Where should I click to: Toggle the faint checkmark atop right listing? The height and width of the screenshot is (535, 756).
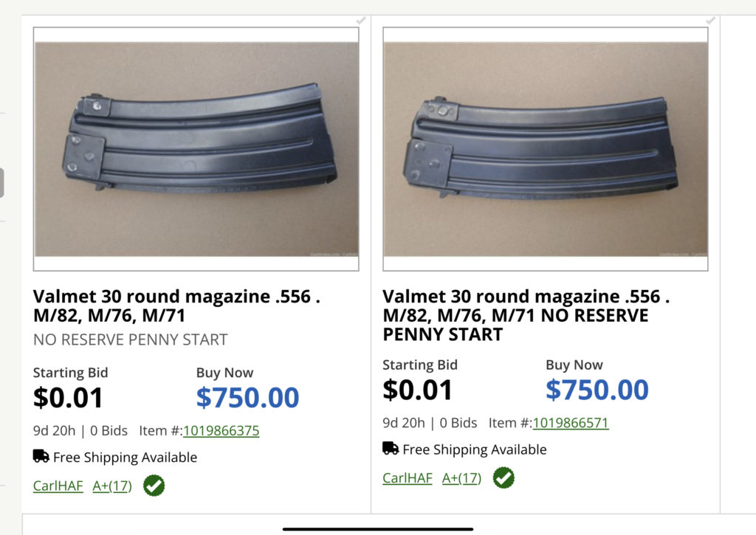click(710, 21)
